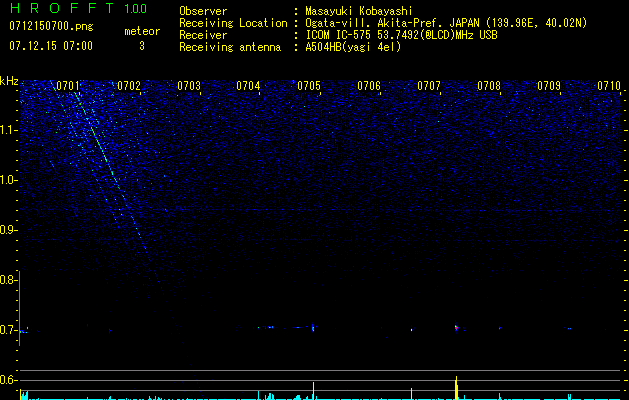Click the yellow power spike at 0705
This screenshot has width=629, height=400.
click(x=313, y=391)
